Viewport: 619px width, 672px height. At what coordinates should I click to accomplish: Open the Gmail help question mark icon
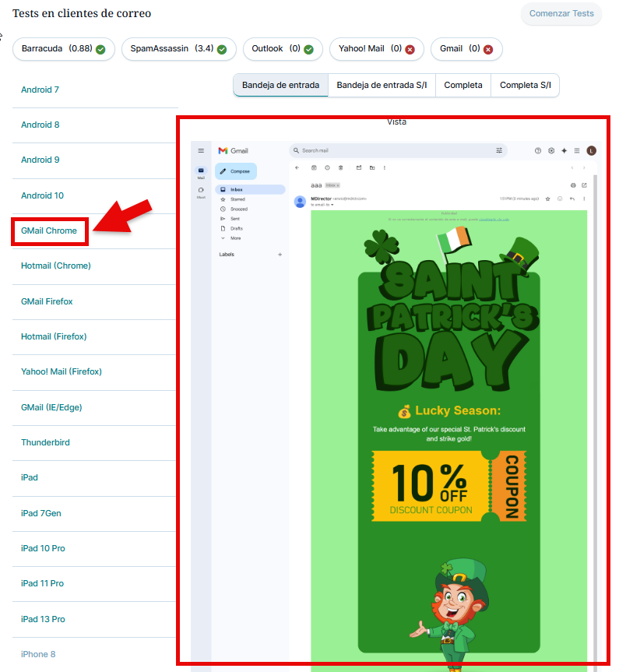point(538,150)
